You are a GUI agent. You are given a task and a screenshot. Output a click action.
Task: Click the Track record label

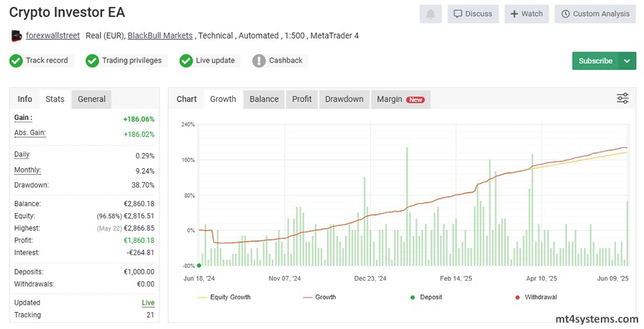pos(47,61)
